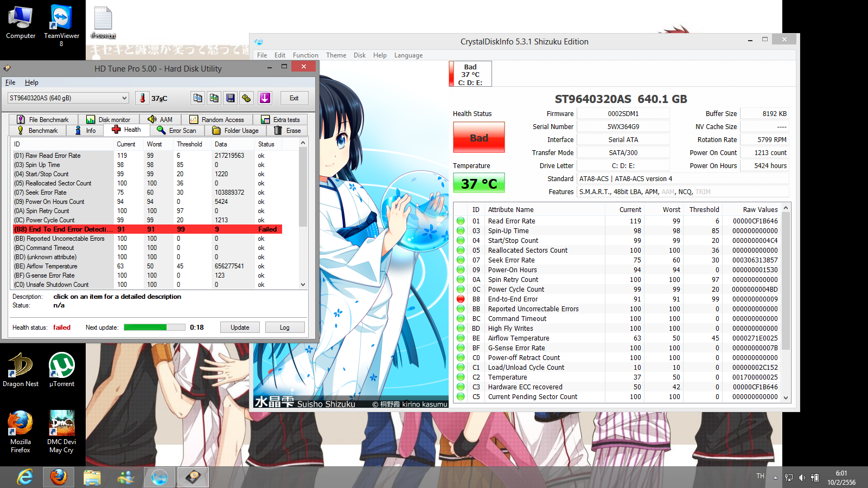Select Raw Read Error Rate row in HD Tune
This screenshot has width=868, height=488.
click(x=148, y=156)
